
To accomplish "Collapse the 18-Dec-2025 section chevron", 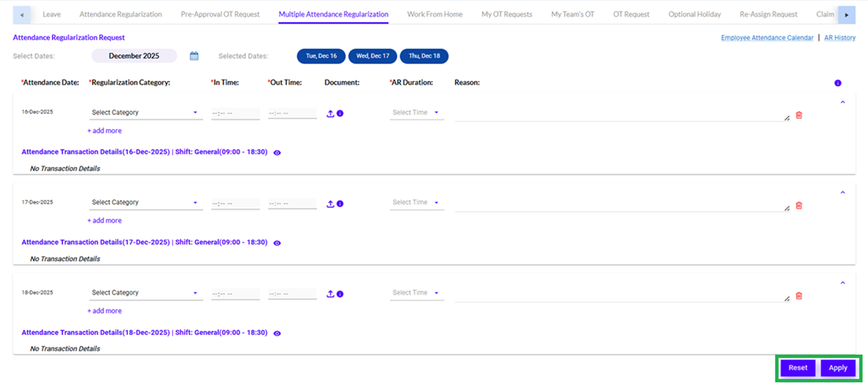I will 842,283.
